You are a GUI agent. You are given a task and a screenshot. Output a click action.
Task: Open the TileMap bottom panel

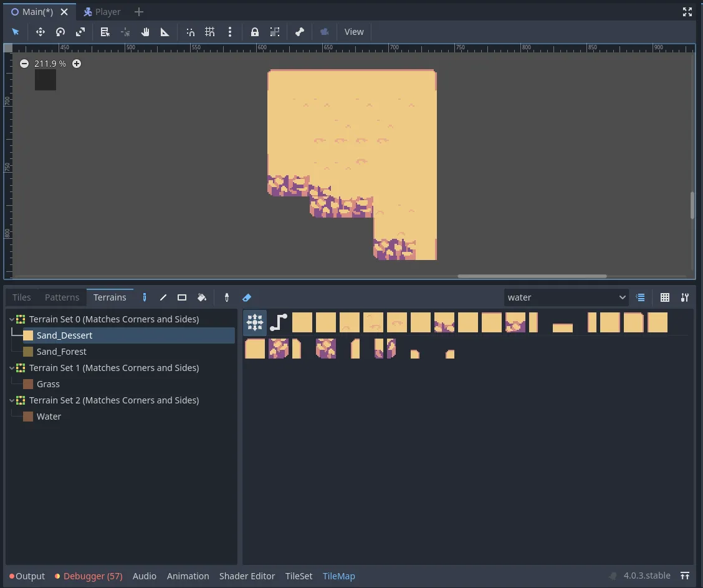click(x=339, y=576)
